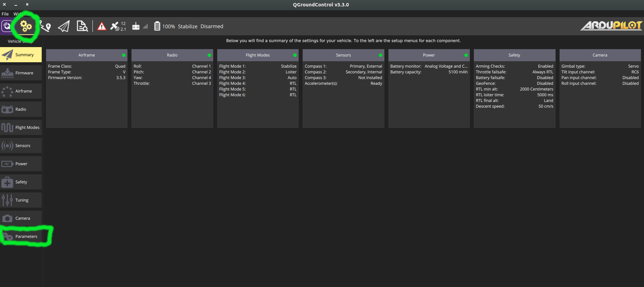Click the Vehicle Setup gears icon
The height and width of the screenshot is (287, 644).
[x=26, y=26]
